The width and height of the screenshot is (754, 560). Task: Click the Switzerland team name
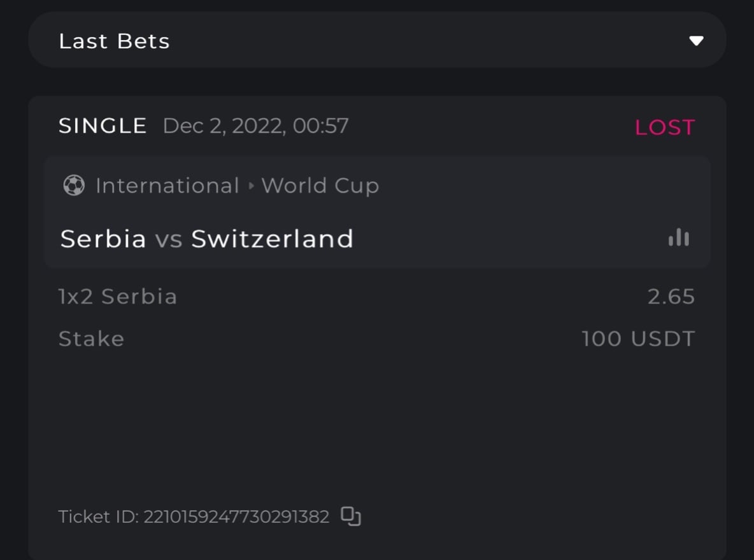(x=272, y=239)
